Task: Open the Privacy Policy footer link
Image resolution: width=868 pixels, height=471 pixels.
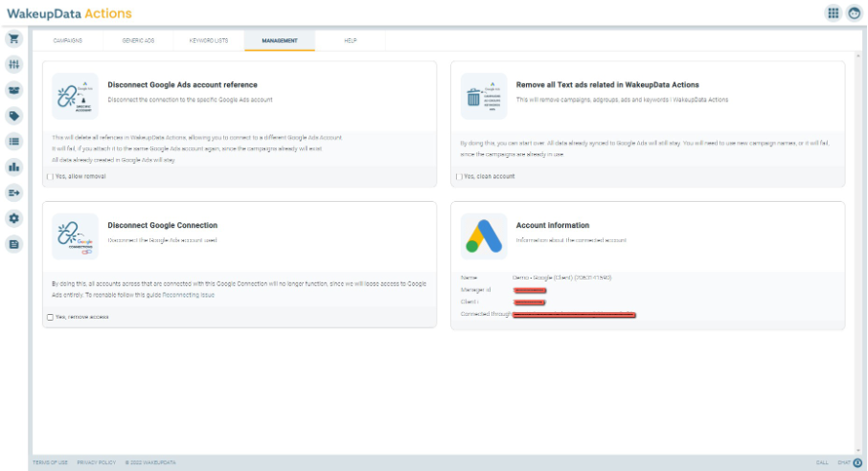Action: coord(97,462)
